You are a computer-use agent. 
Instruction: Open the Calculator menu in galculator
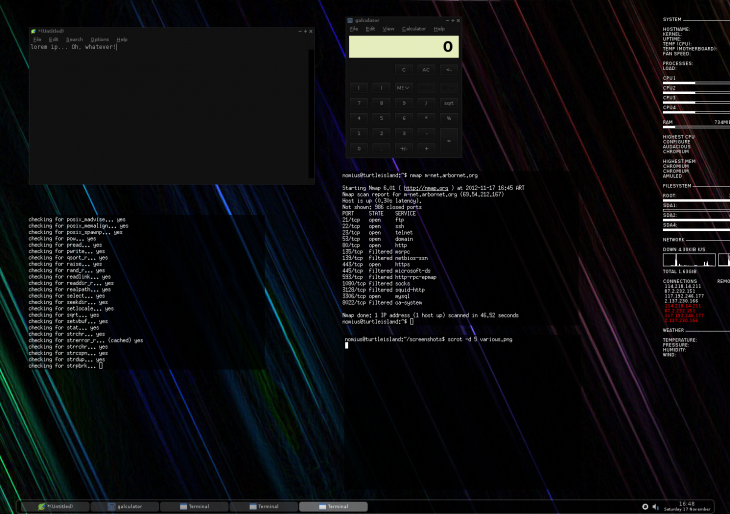tap(413, 29)
